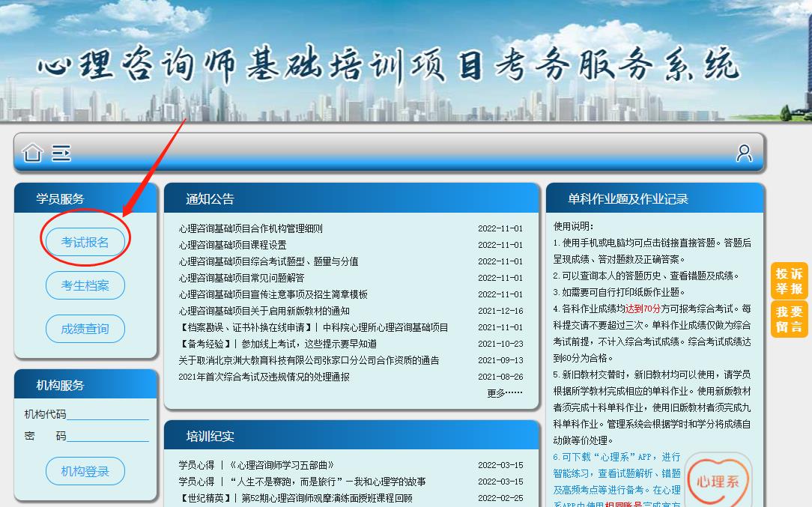Open notice 2021年首次综合考试及违规情况的处理通报

[264, 377]
